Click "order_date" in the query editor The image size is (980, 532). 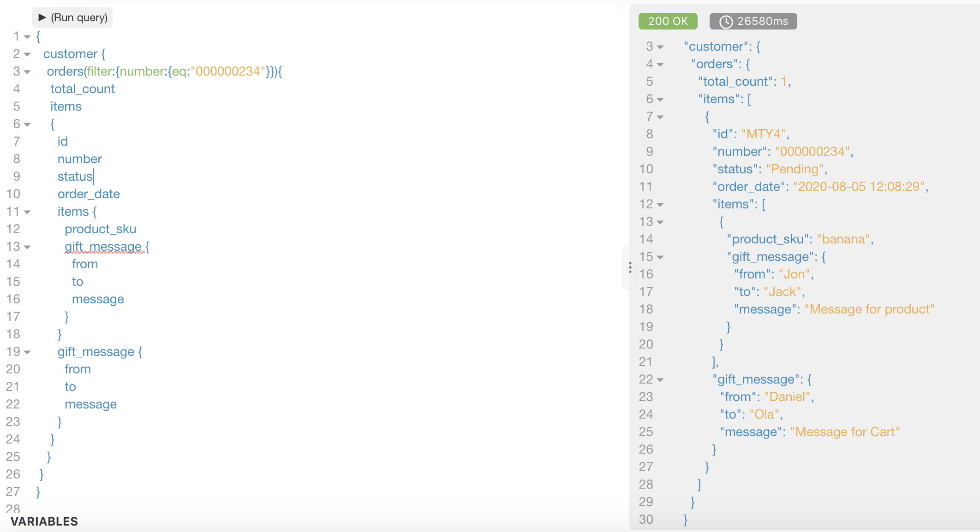89,194
